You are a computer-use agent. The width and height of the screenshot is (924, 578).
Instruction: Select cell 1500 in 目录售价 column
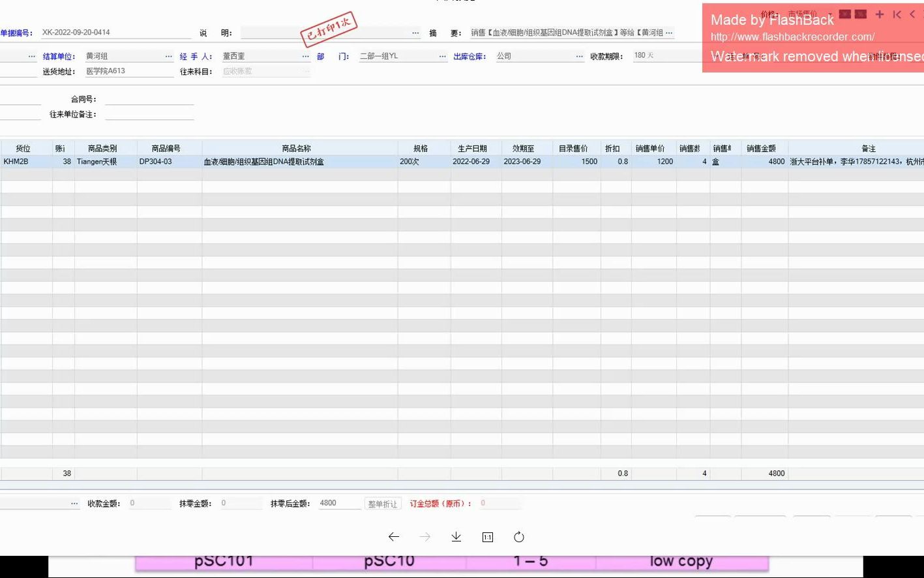click(x=576, y=162)
